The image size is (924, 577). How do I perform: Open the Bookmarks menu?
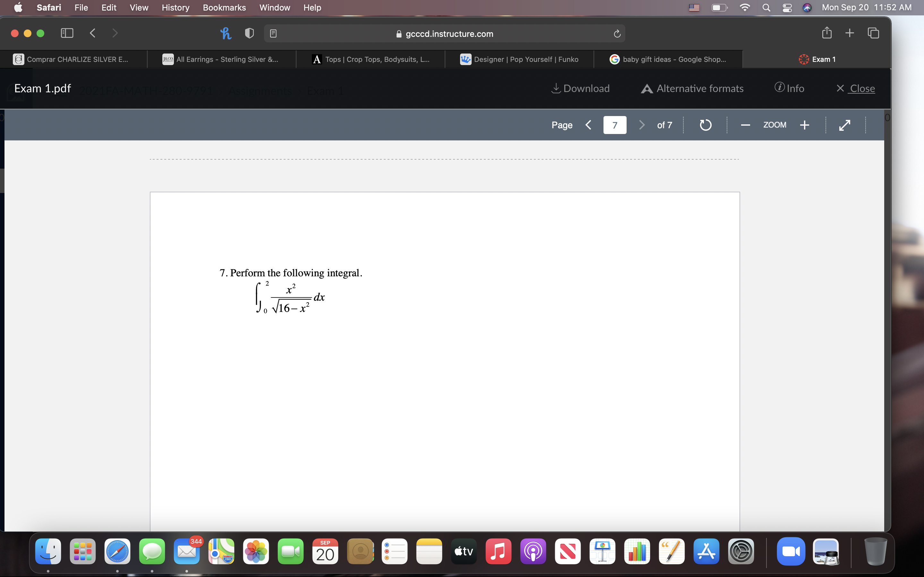tap(224, 8)
